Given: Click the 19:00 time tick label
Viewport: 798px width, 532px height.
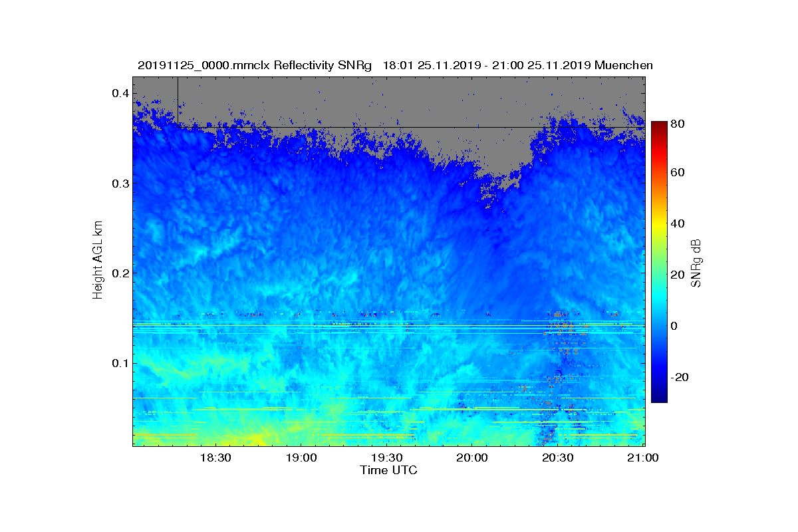Looking at the screenshot, I should pyautogui.click(x=301, y=458).
